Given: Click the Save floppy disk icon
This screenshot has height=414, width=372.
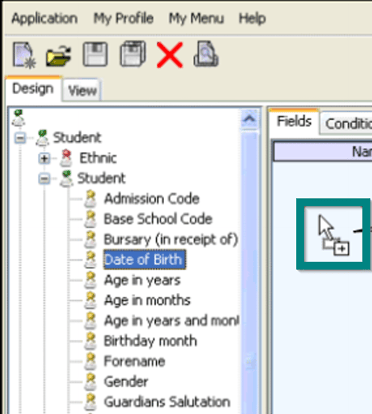Looking at the screenshot, I should coord(95,54).
